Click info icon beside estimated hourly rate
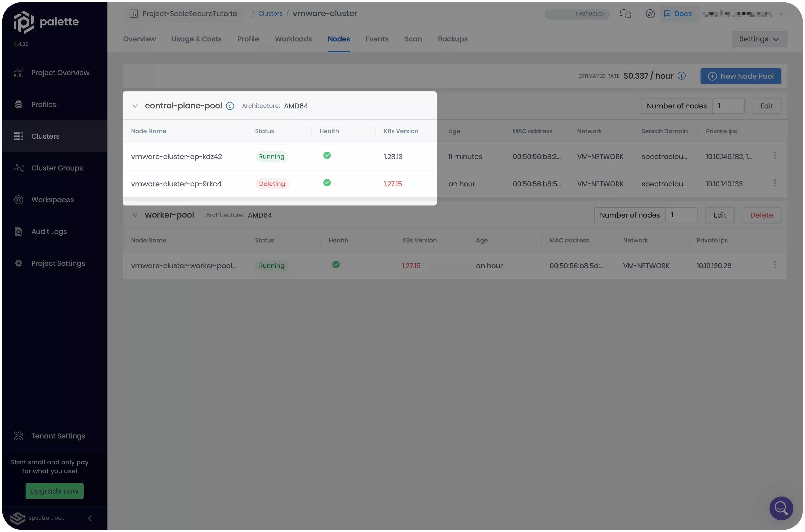 pyautogui.click(x=681, y=76)
